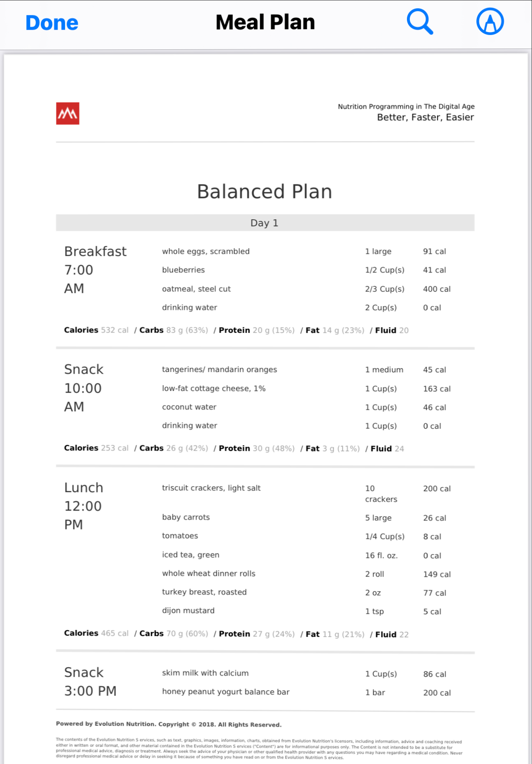Click the Powered by Evolution Nutrition link
Viewport: 532px width, 764px height.
pos(169,724)
